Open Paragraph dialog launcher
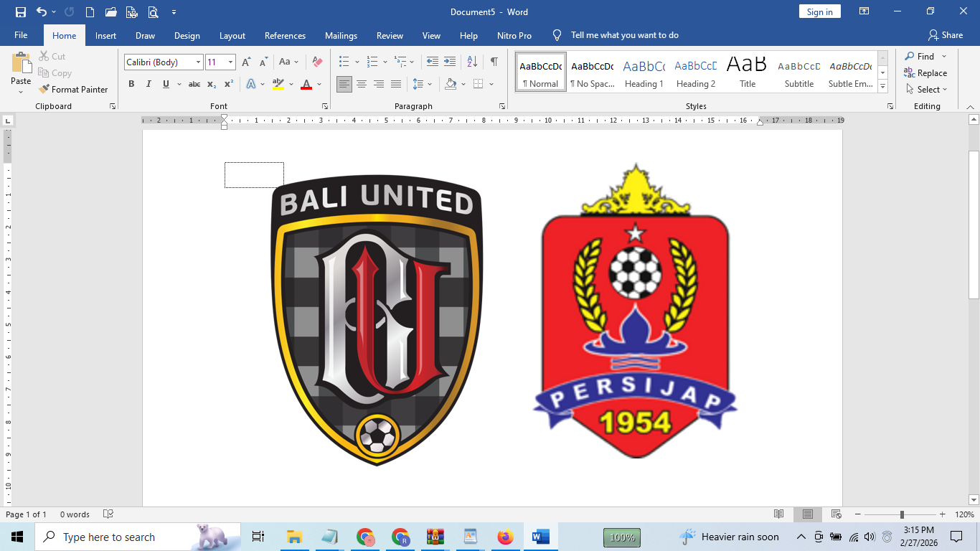The width and height of the screenshot is (980, 551). [x=501, y=106]
